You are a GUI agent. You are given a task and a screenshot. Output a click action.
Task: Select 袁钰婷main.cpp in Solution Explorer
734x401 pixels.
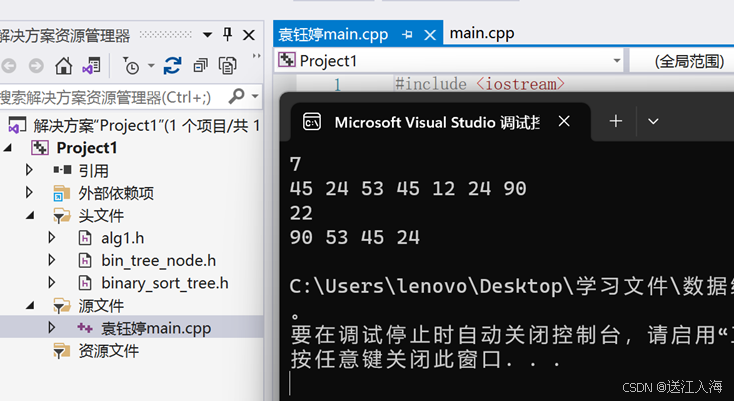tap(156, 328)
